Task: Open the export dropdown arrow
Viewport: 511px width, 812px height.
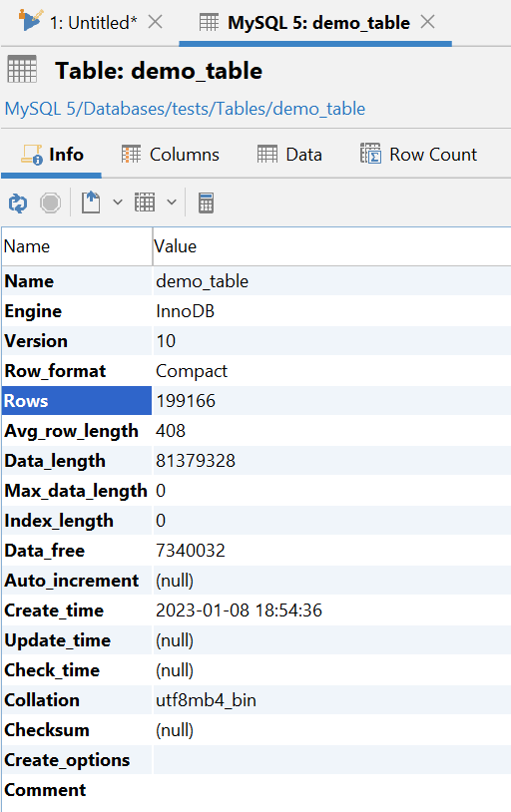Action: pos(118,203)
